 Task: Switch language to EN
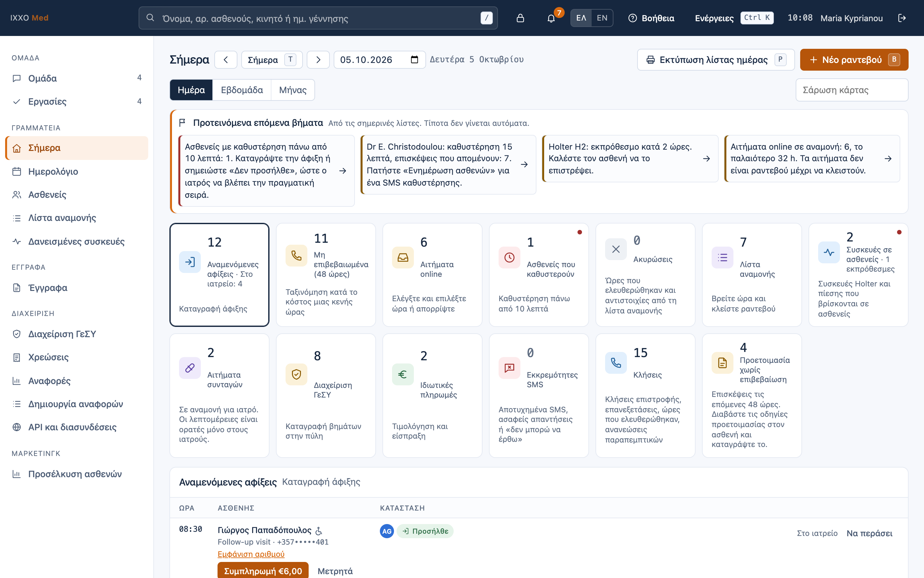pyautogui.click(x=602, y=18)
